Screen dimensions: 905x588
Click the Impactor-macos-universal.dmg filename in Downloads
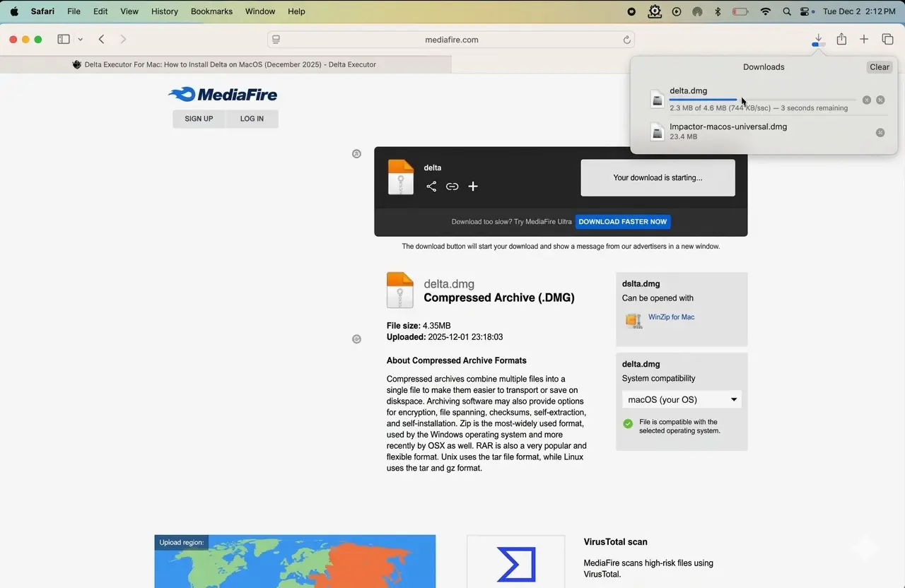(728, 127)
